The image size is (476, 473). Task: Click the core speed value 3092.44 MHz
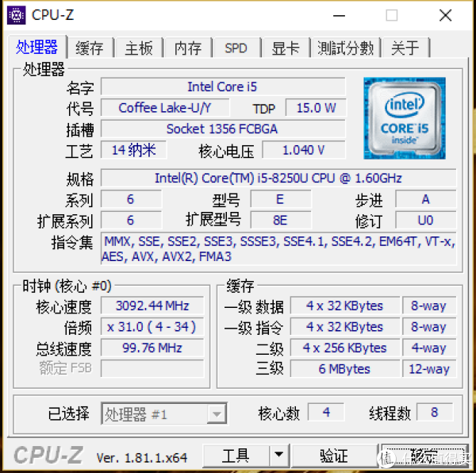coord(152,306)
